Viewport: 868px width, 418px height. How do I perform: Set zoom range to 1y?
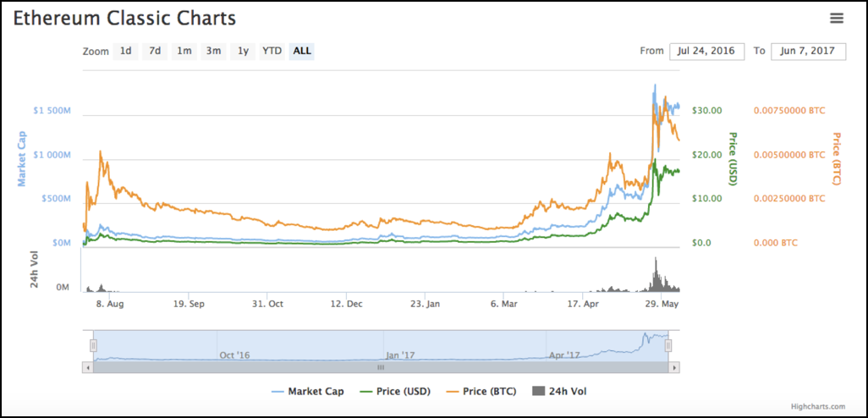[243, 51]
